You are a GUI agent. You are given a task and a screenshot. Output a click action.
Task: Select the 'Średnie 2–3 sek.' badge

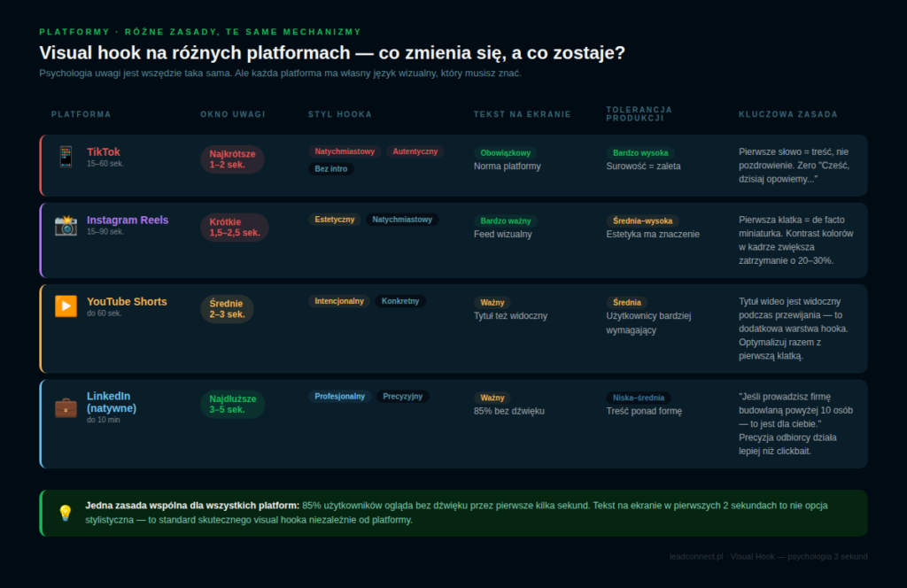[x=228, y=309]
